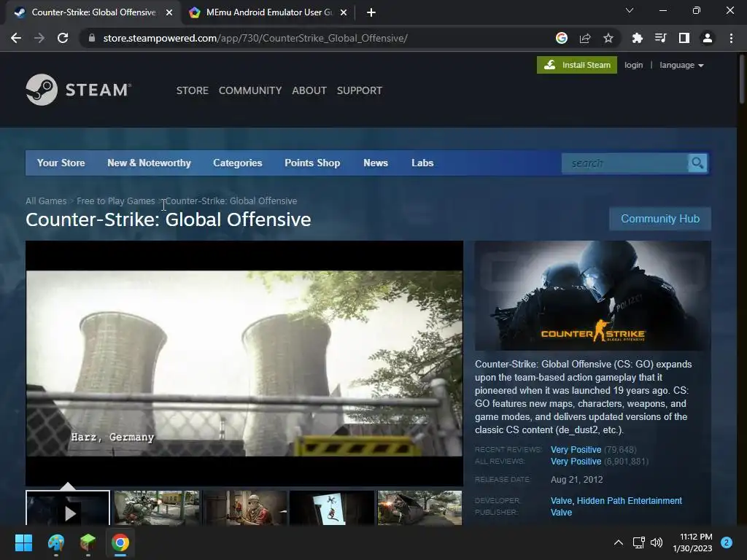Click the Install Steam button
This screenshot has height=560, width=747.
(x=577, y=65)
